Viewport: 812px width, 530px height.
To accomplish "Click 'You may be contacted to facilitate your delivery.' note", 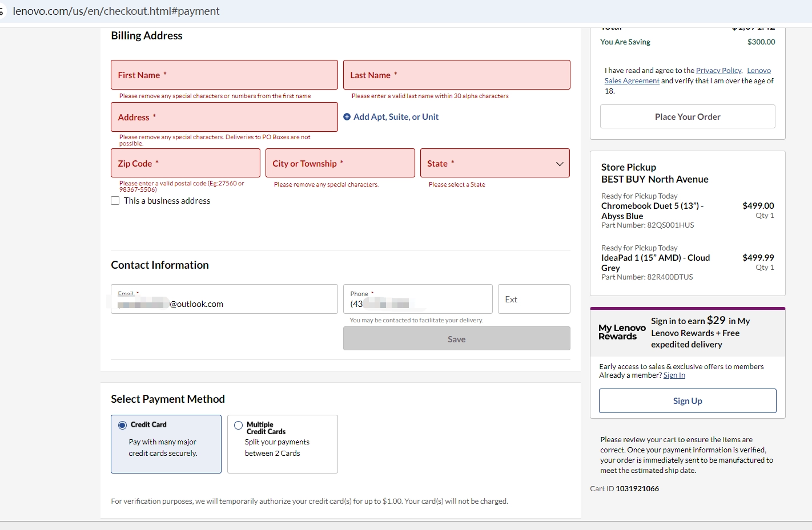I will pos(416,321).
